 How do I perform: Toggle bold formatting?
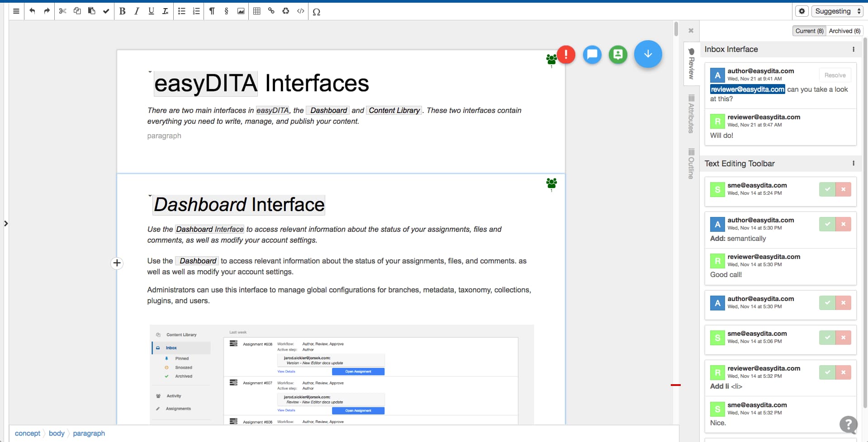pos(122,11)
